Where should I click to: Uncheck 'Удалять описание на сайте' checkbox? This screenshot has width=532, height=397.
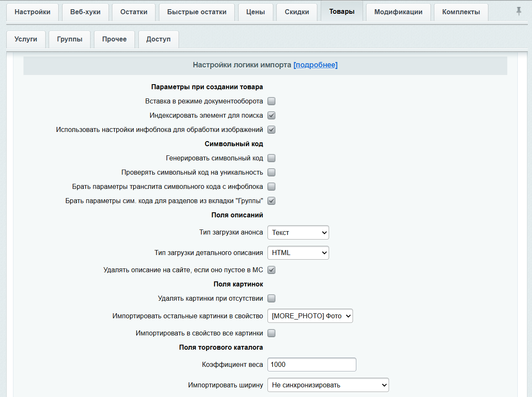click(271, 270)
